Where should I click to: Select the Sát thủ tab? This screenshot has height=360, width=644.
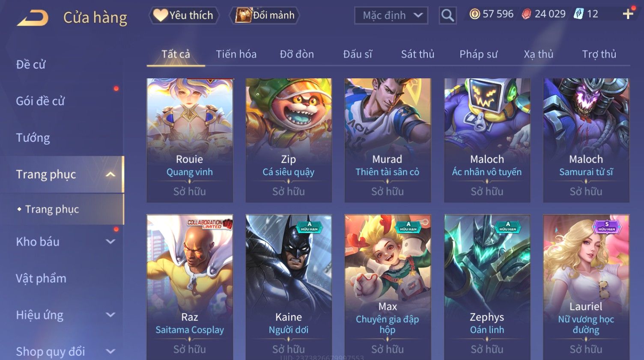(x=417, y=54)
